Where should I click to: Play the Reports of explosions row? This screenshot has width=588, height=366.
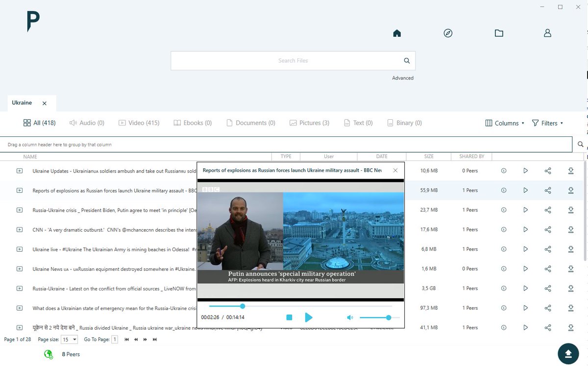(525, 190)
